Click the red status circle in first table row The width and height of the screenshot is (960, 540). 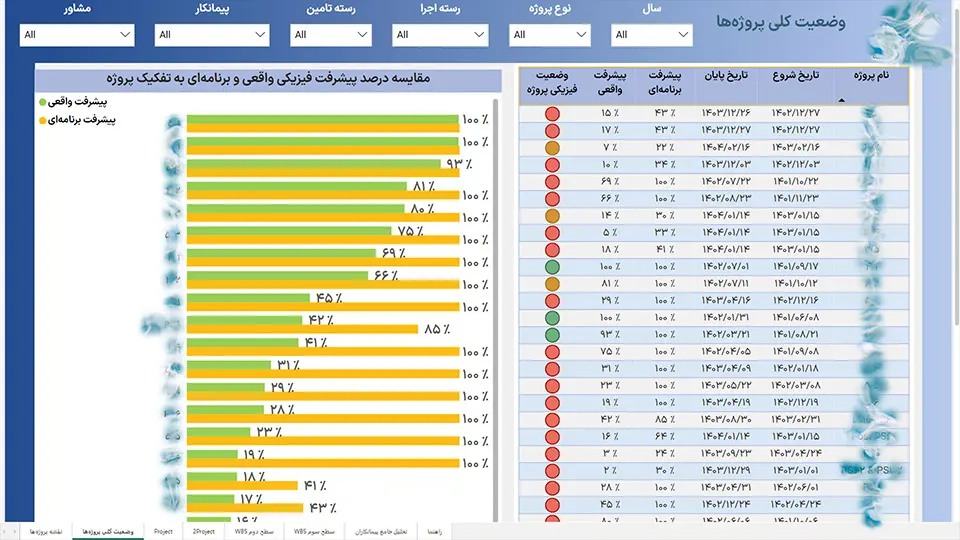pos(552,113)
